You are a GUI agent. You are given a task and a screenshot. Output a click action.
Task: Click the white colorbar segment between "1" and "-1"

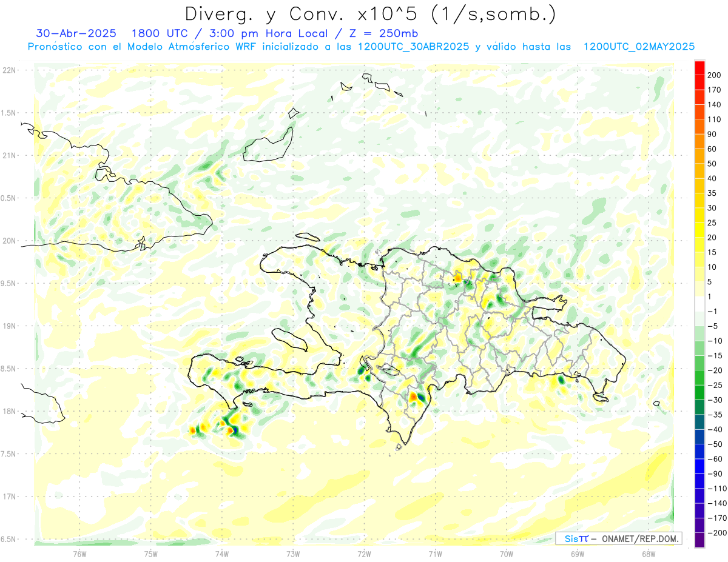point(699,304)
